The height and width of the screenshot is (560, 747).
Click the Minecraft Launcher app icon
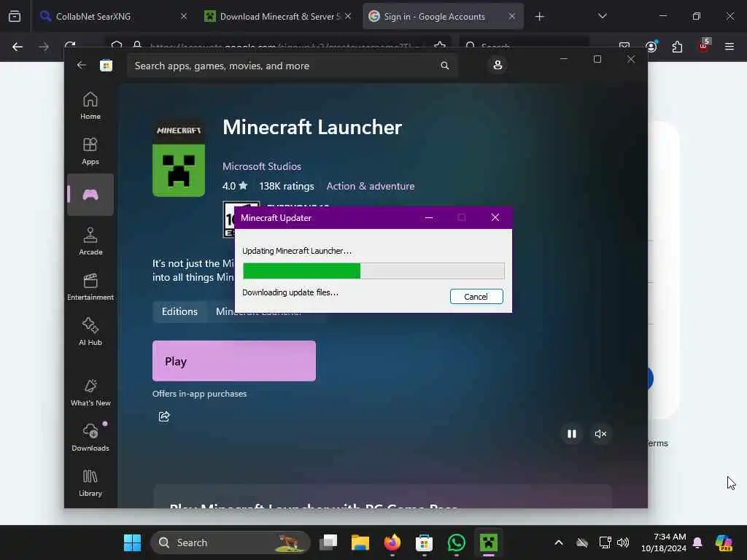(179, 158)
